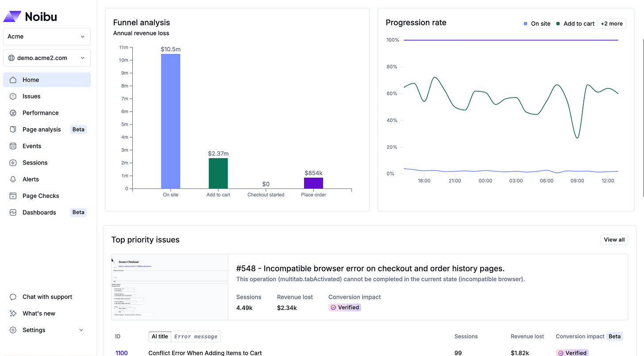The image size is (644, 356).
Task: Open the Performance gauge icon
Action: point(13,113)
